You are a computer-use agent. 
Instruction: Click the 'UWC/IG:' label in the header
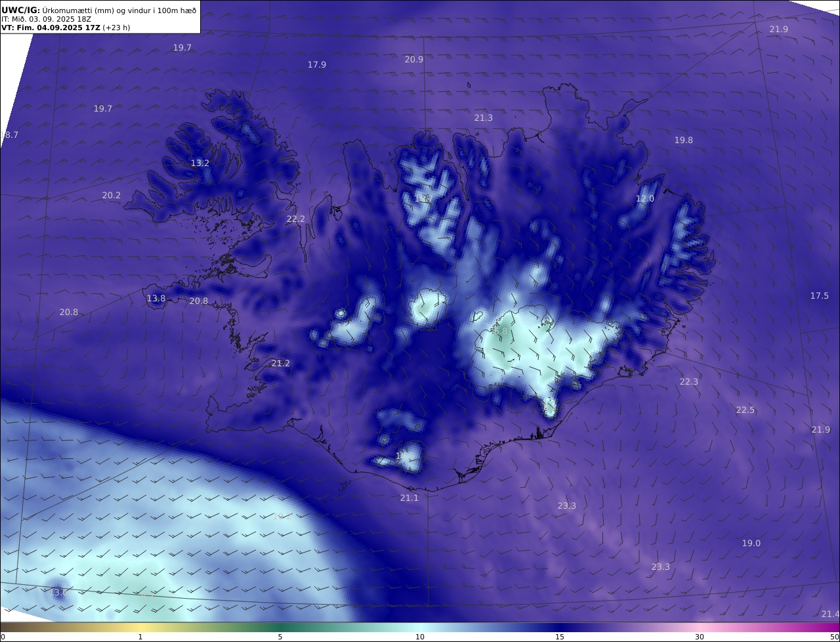(21, 11)
